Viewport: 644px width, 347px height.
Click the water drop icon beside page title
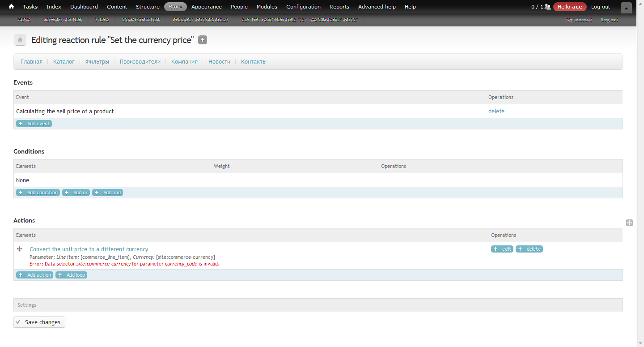[x=20, y=40]
